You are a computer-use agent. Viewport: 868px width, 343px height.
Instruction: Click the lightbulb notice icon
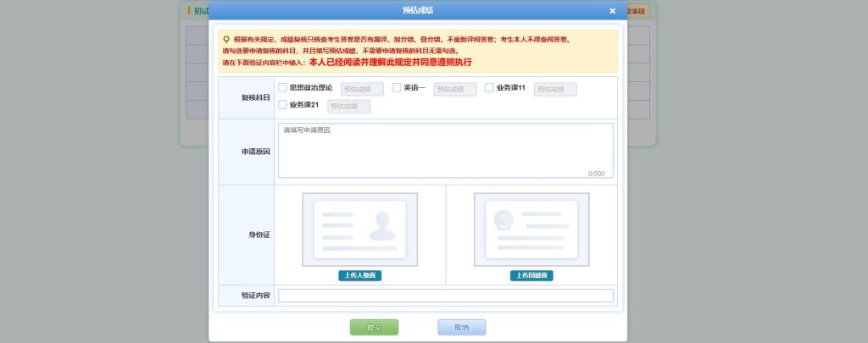[x=225, y=39]
